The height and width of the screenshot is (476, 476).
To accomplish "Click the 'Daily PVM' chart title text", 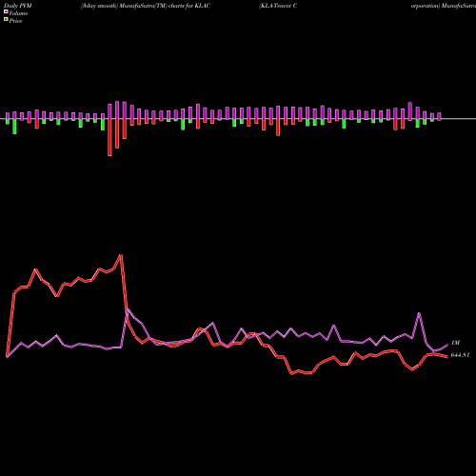I will [x=18, y=6].
